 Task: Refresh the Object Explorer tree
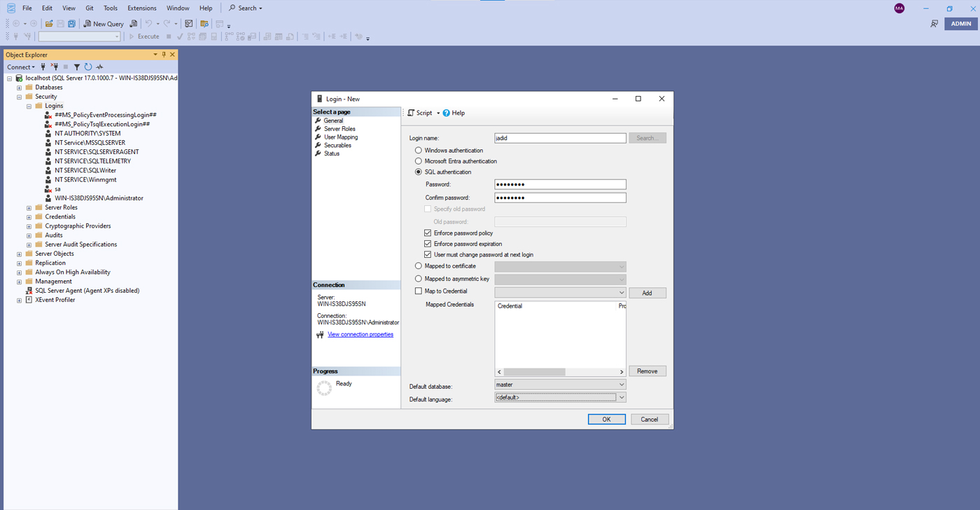click(x=87, y=67)
